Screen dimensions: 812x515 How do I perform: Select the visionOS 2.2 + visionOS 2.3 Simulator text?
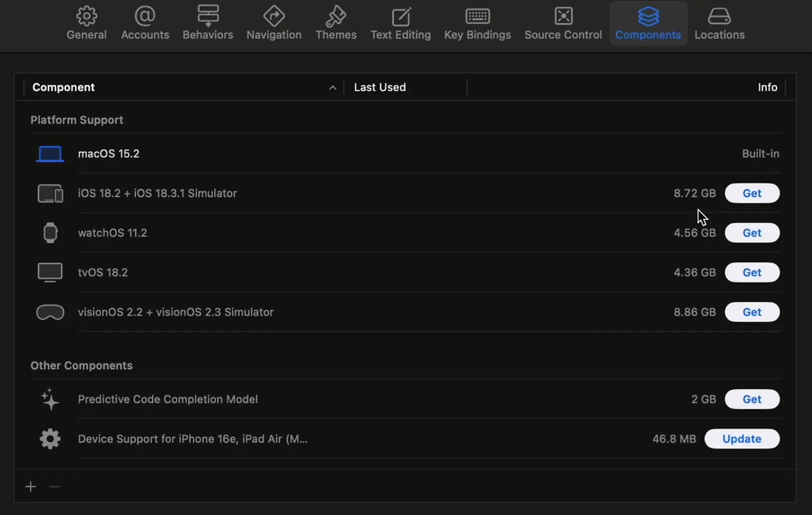176,312
